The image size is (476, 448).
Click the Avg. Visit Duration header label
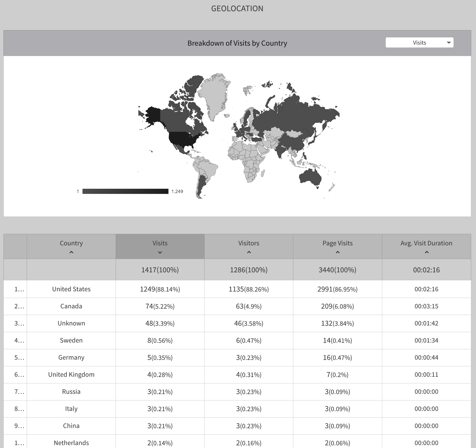click(x=426, y=243)
